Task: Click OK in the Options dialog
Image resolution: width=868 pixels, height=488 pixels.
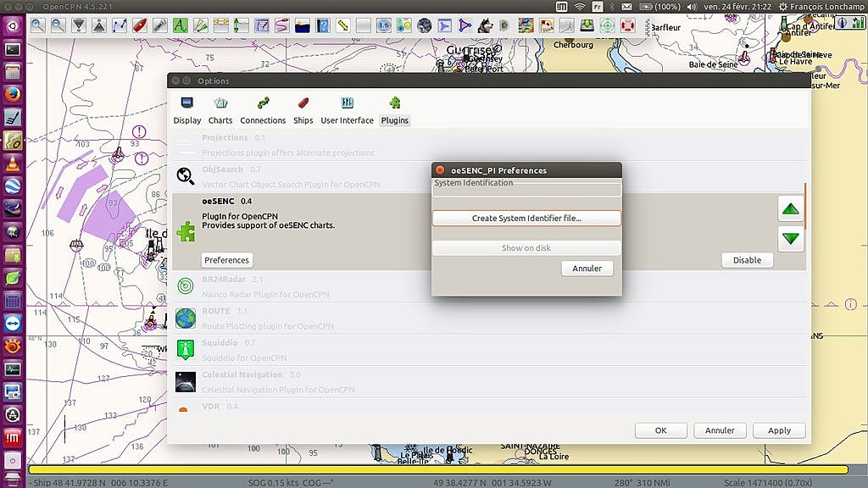Action: pyautogui.click(x=661, y=430)
